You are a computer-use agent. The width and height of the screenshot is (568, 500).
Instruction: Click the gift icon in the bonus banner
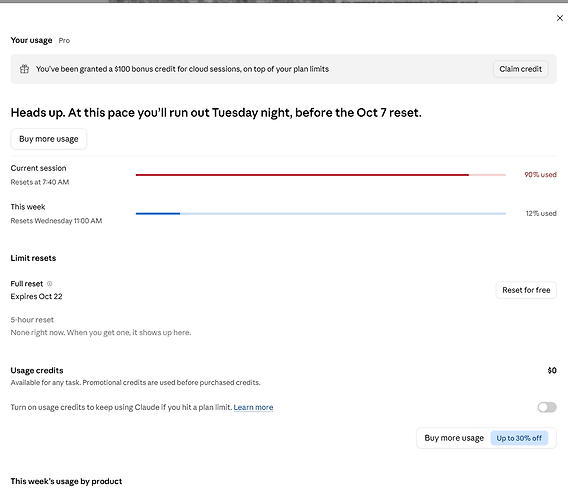24,69
